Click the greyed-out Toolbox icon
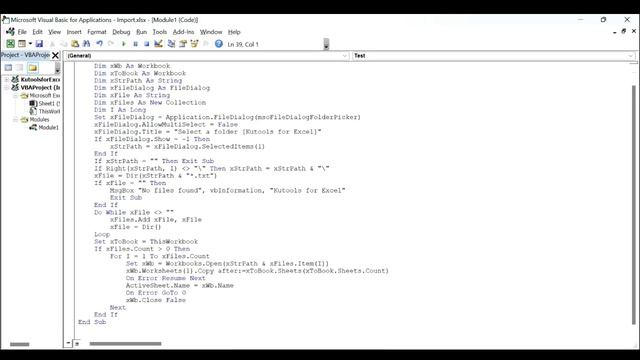Viewport: 640px width, 360px height. coord(206,44)
